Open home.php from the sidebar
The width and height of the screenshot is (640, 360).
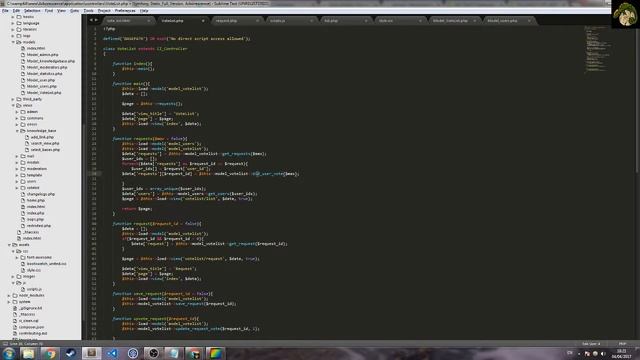36,200
